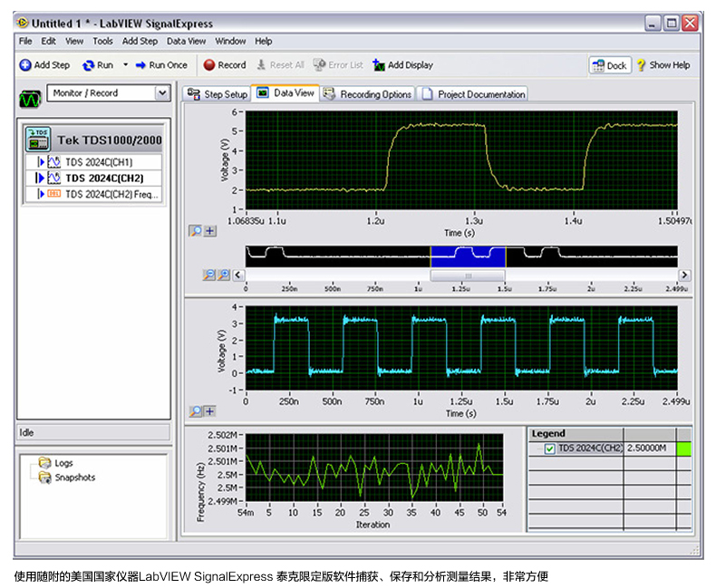
Task: Click the green waveform monitor icon
Action: [x=30, y=99]
